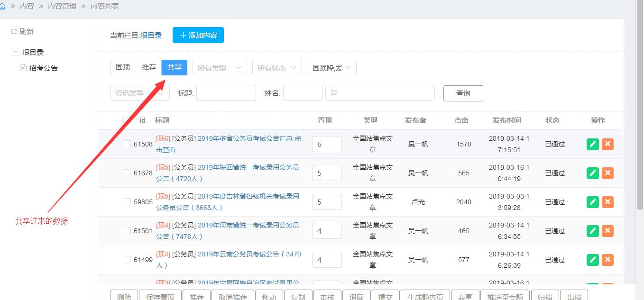Click green edit icon for row 61508
Image resolution: width=644 pixels, height=300 pixels.
pos(592,144)
